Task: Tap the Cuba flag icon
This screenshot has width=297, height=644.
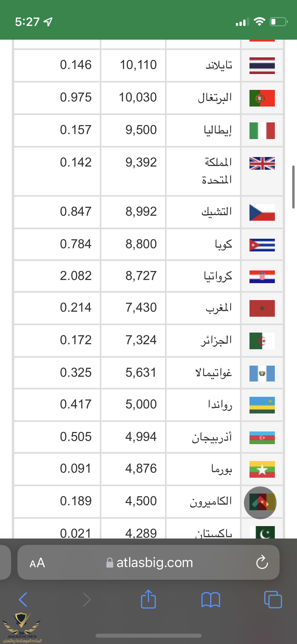Action: point(262,245)
